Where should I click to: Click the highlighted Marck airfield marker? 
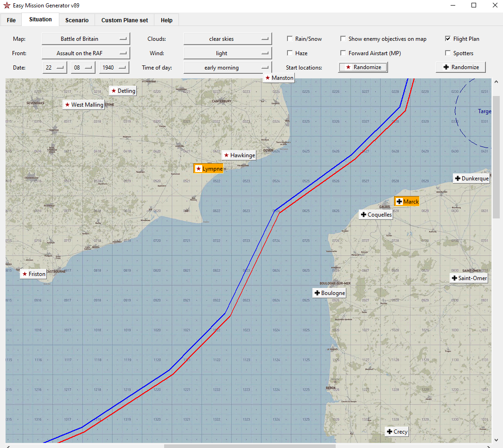pyautogui.click(x=407, y=202)
